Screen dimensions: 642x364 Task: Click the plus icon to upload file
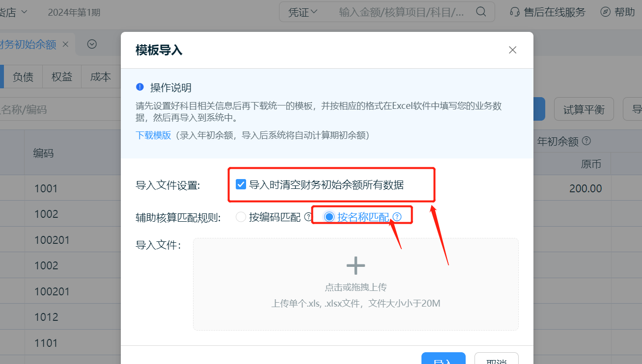point(356,265)
